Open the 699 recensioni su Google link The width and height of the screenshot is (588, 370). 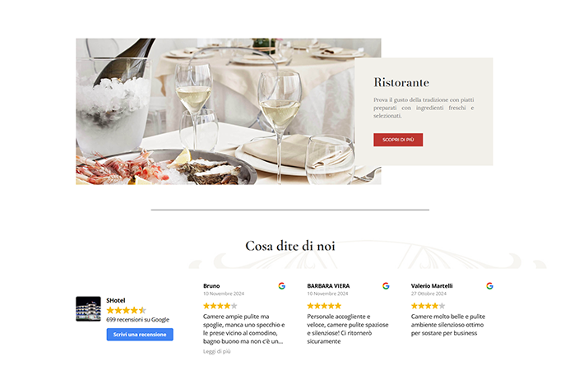tap(137, 320)
